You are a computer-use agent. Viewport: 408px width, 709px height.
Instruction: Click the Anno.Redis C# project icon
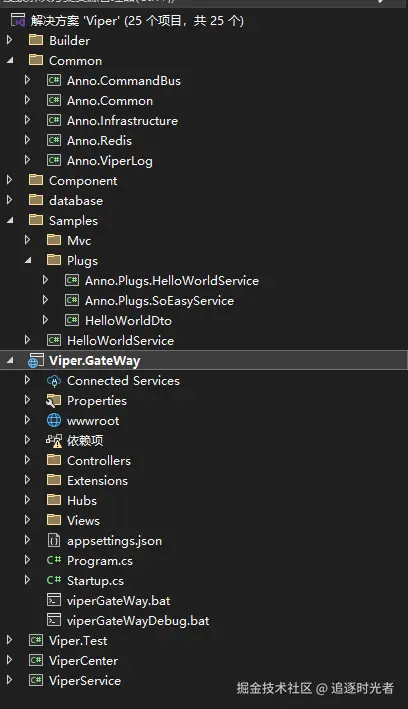(54, 141)
